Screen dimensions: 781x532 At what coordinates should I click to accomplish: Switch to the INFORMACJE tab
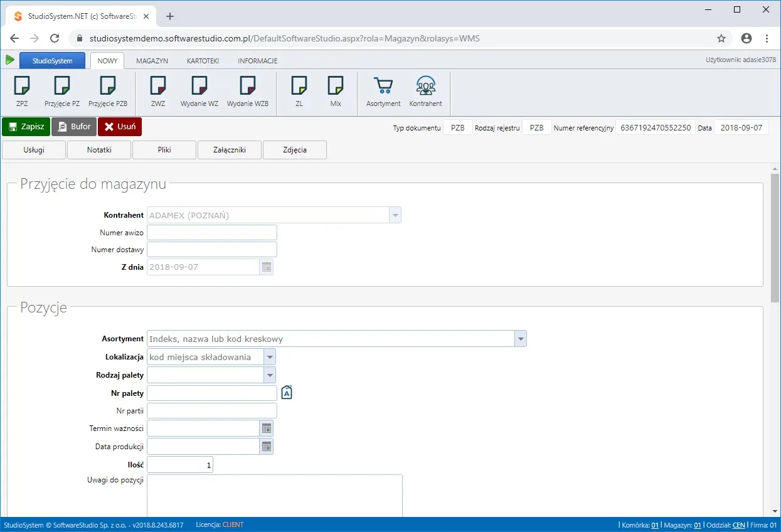pyautogui.click(x=257, y=61)
